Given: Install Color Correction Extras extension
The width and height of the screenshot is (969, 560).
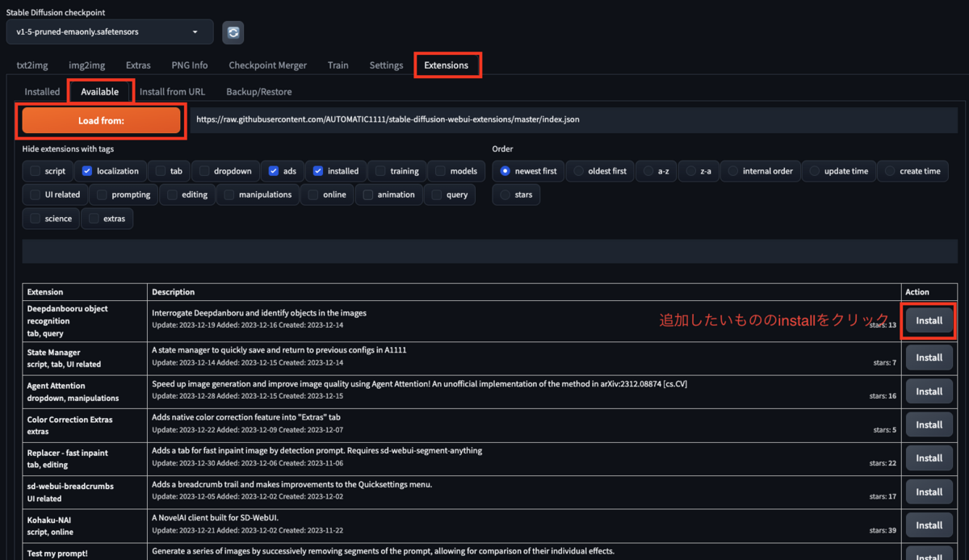Looking at the screenshot, I should (x=929, y=424).
